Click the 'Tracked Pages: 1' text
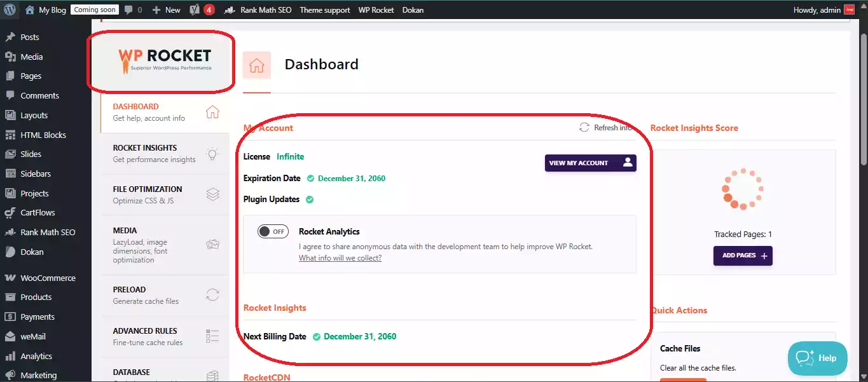The width and height of the screenshot is (868, 382). 743,235
